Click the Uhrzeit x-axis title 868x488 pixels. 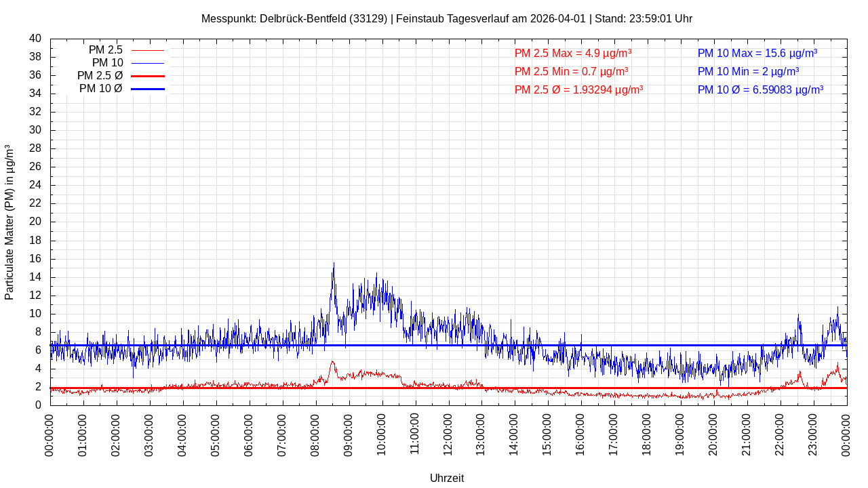447,478
